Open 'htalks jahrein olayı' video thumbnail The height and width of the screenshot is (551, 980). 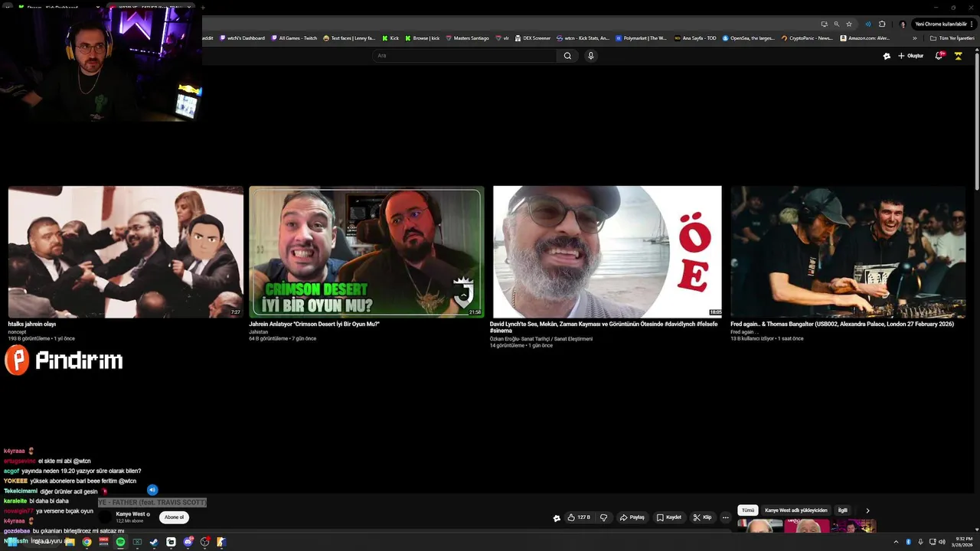coord(126,252)
